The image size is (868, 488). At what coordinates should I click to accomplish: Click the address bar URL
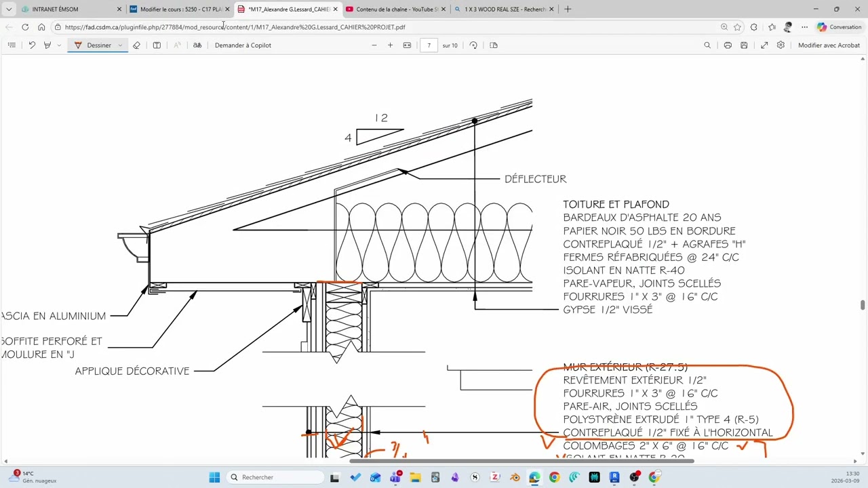point(235,27)
